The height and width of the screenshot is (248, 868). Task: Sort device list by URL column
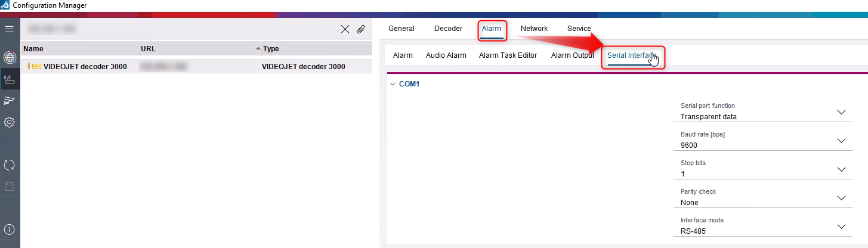pos(200,49)
